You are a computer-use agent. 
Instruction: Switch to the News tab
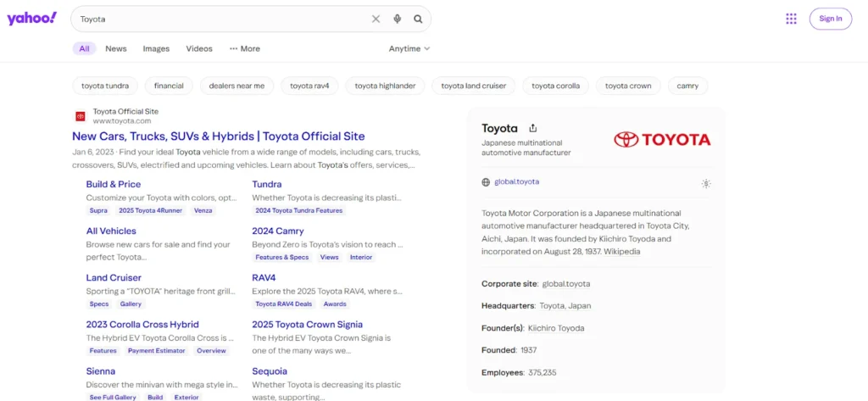[x=116, y=49]
